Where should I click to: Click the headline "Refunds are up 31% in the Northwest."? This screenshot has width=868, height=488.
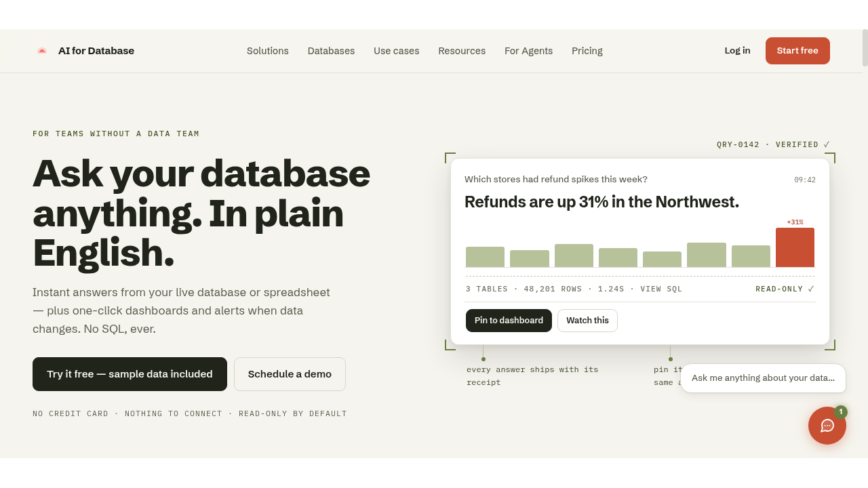click(x=601, y=202)
